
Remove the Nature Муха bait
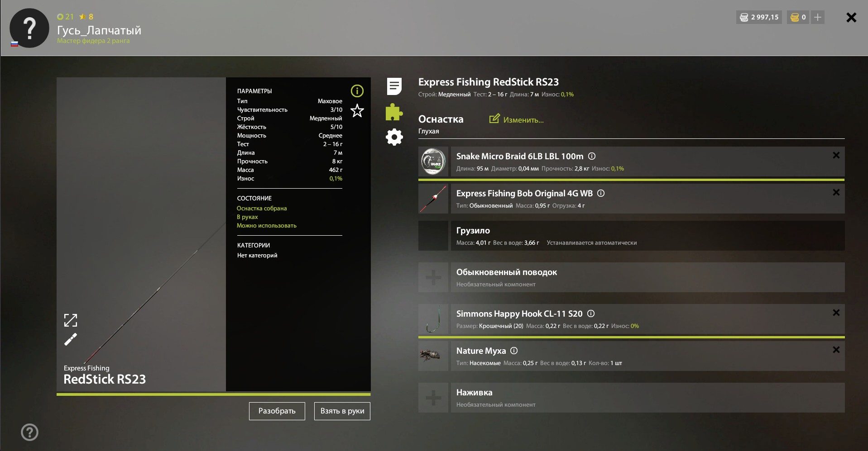(x=836, y=350)
